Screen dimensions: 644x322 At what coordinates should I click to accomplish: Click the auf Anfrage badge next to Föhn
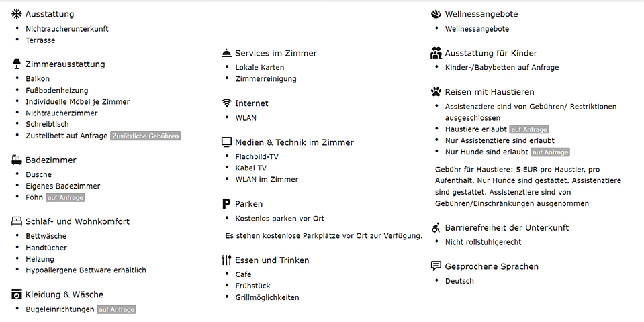[x=65, y=197]
